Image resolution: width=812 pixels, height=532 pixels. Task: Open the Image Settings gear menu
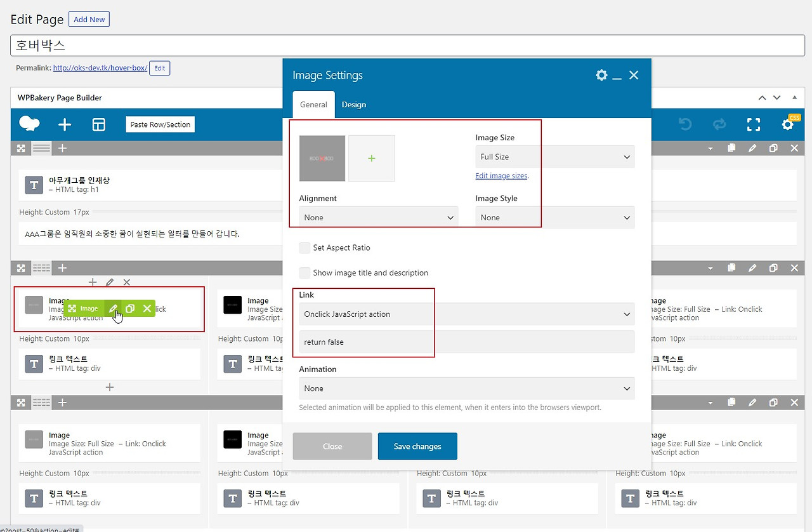[601, 75]
